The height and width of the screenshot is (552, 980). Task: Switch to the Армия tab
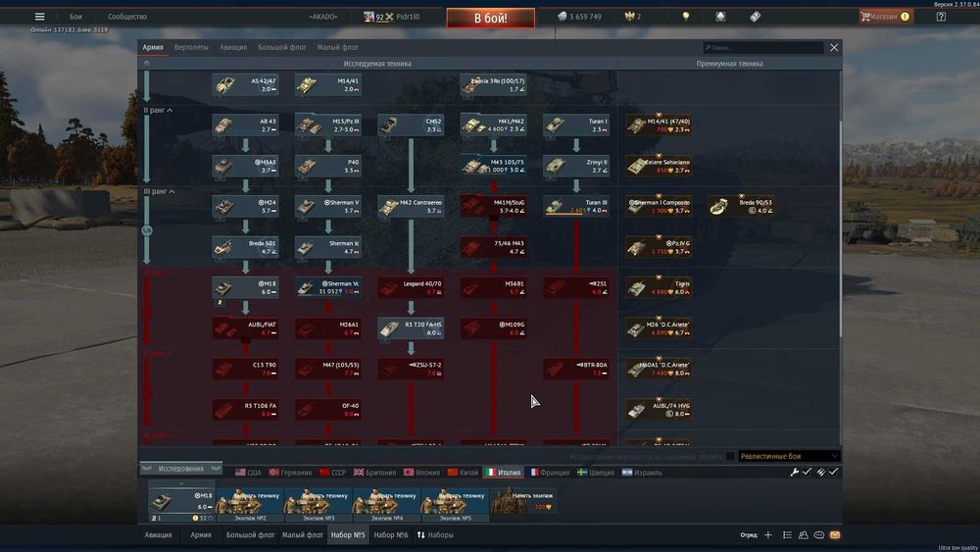(153, 47)
